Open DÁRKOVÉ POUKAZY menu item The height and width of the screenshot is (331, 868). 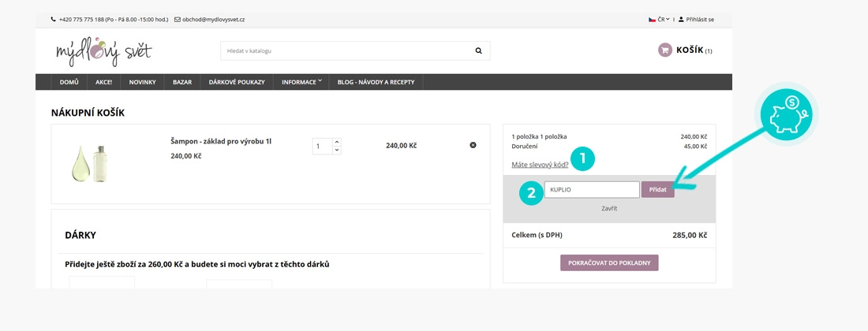coord(237,82)
